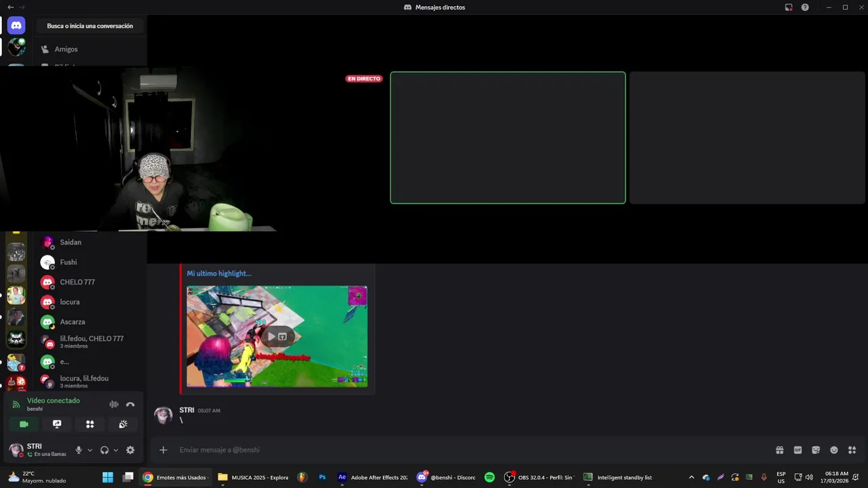Switch to the OBS 32.0.4 window
Screen dimensions: 868x488
540,477
